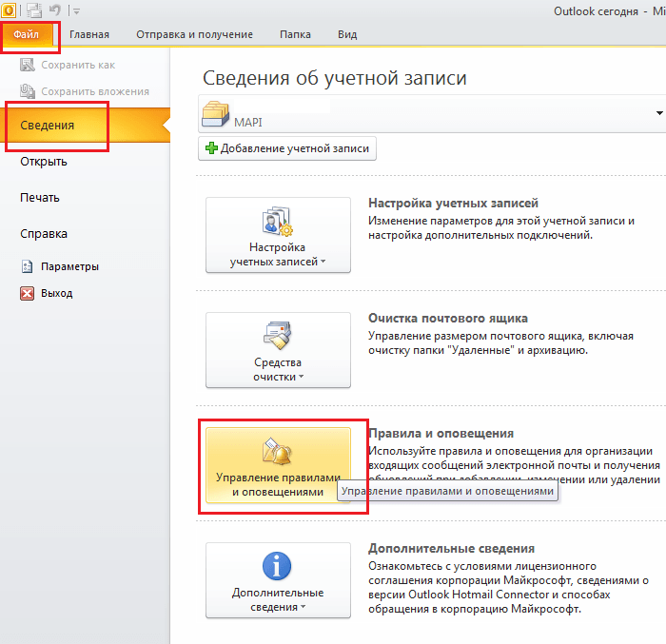The width and height of the screenshot is (666, 644).
Task: Click Управление правилами и оповещениями button
Action: coord(278,465)
